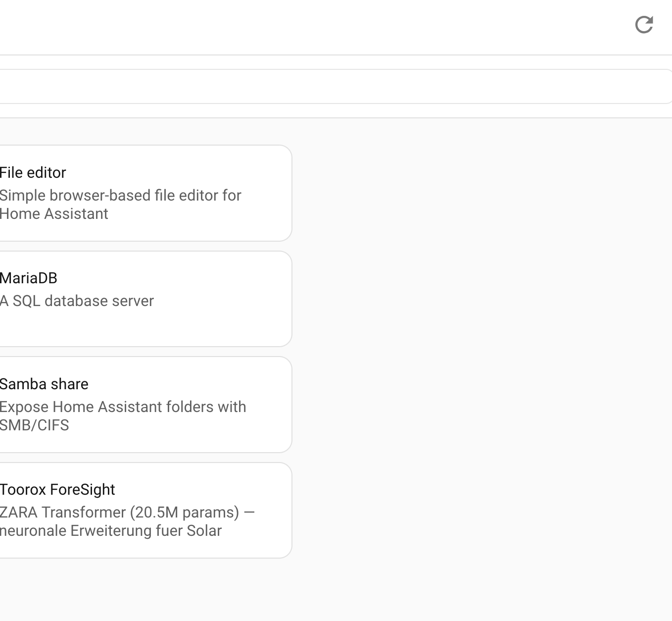
Task: Click the "Toorox ForeSight" title text
Action: pos(57,490)
